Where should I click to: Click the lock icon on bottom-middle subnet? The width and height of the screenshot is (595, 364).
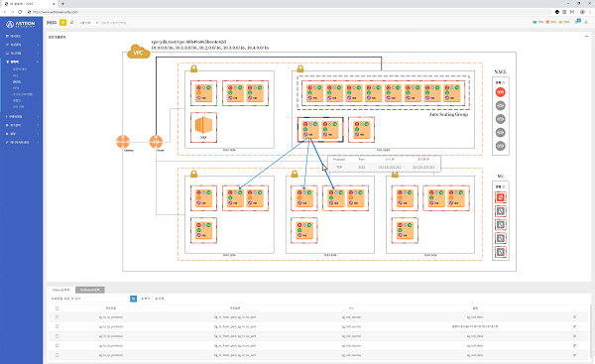click(295, 174)
